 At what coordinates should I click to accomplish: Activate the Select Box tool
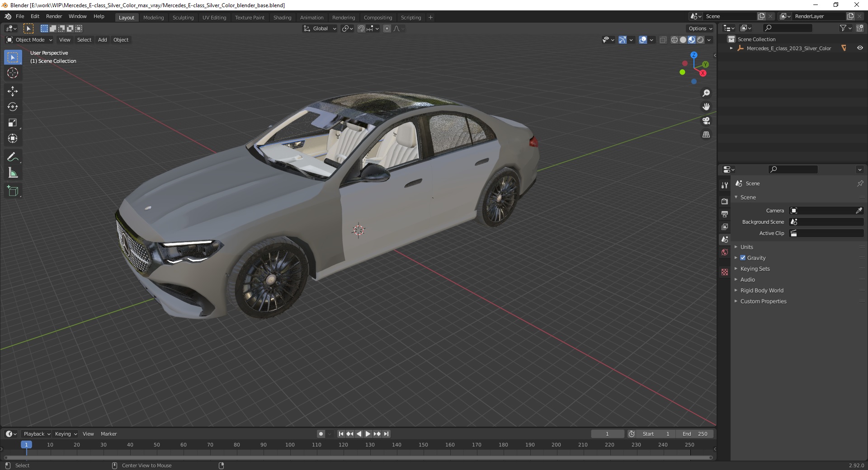[x=13, y=57]
